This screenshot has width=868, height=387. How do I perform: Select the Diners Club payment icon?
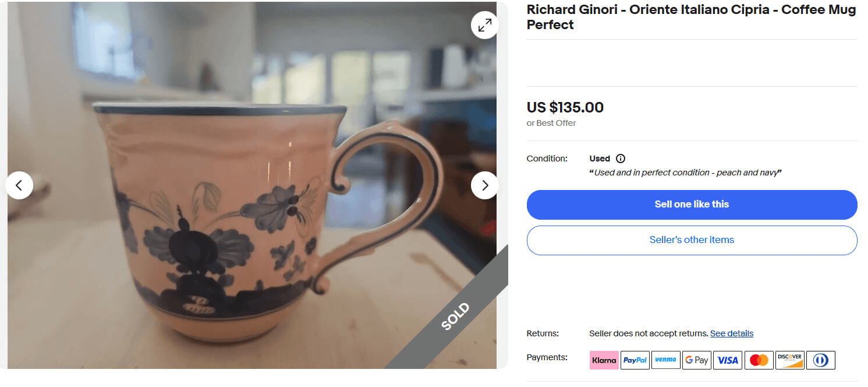[821, 360]
